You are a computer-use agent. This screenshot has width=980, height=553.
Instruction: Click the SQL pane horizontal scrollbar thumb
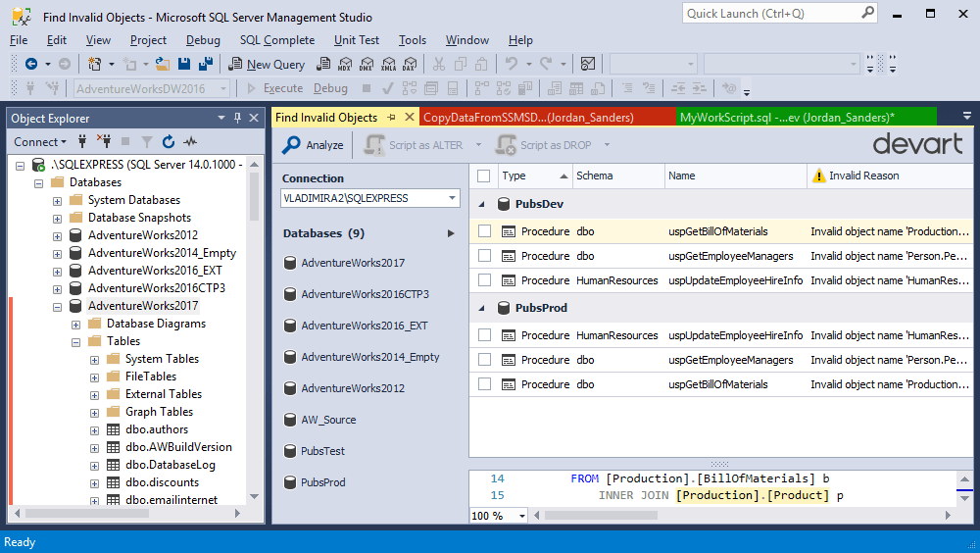point(601,516)
